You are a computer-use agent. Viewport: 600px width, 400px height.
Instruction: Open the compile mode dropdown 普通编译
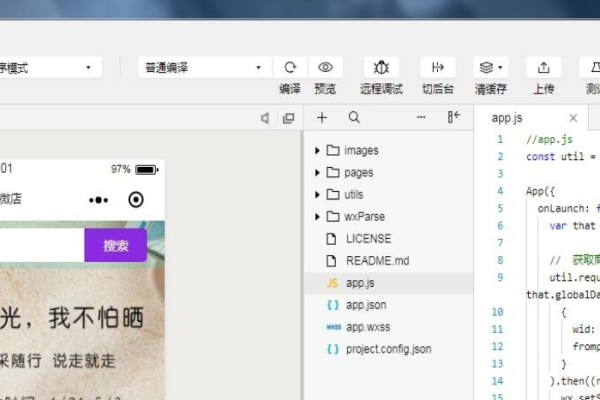(x=204, y=67)
